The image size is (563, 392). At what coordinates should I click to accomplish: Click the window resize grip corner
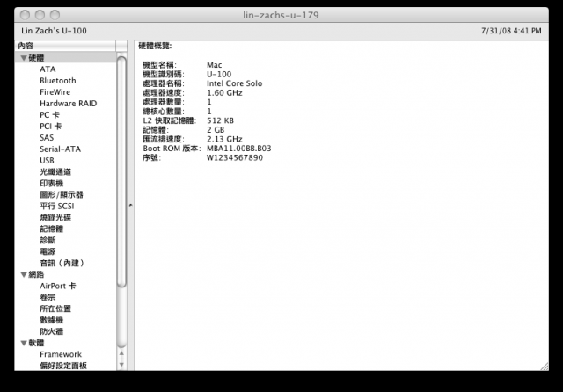tap(545, 367)
